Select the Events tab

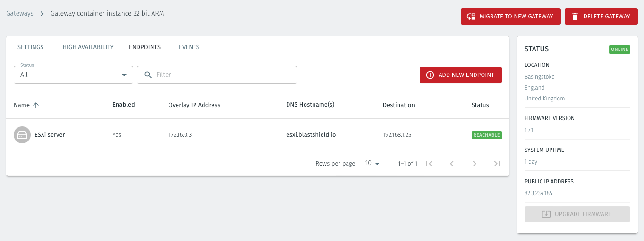(189, 47)
